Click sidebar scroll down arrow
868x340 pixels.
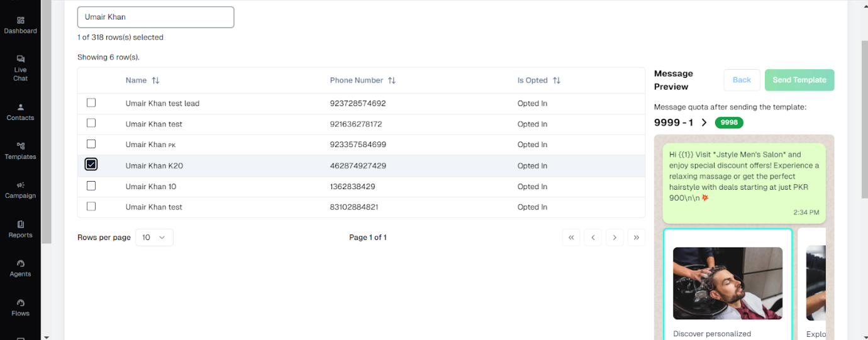click(47, 337)
